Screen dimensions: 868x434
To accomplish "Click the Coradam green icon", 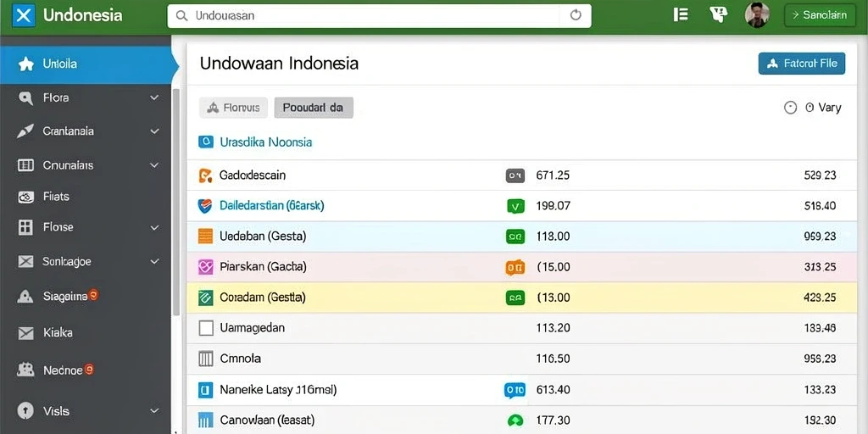I will pos(205,298).
